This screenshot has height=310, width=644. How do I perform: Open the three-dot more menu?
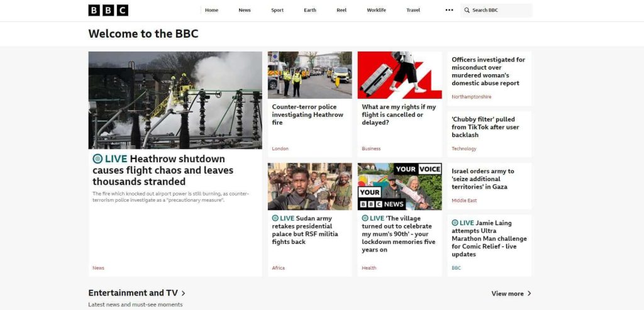(x=449, y=10)
